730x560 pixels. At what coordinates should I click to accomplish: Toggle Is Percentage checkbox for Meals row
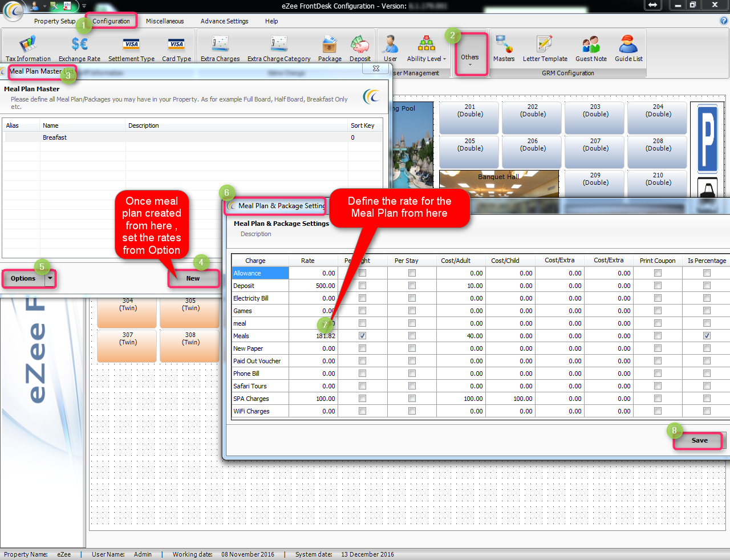tap(707, 336)
